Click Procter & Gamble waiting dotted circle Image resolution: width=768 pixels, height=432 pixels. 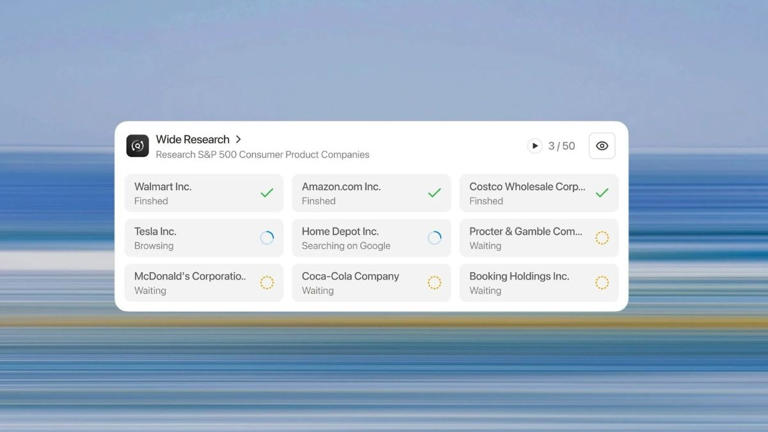point(602,238)
